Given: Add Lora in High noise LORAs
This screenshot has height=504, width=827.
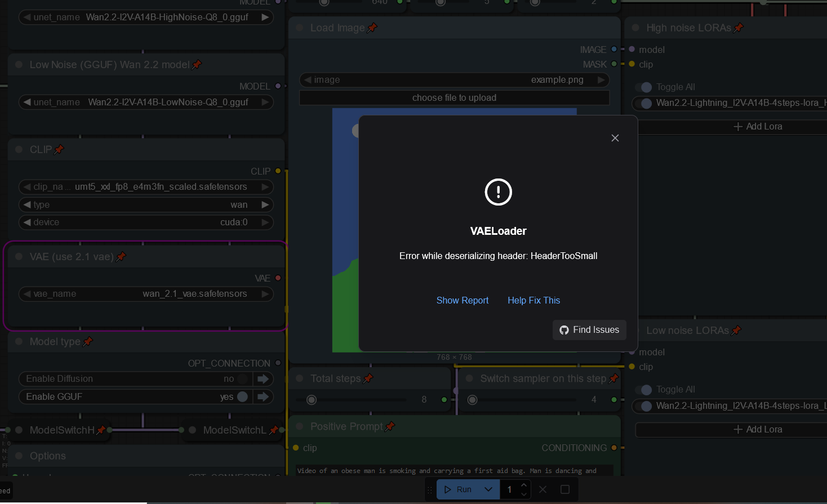Looking at the screenshot, I should coord(758,127).
